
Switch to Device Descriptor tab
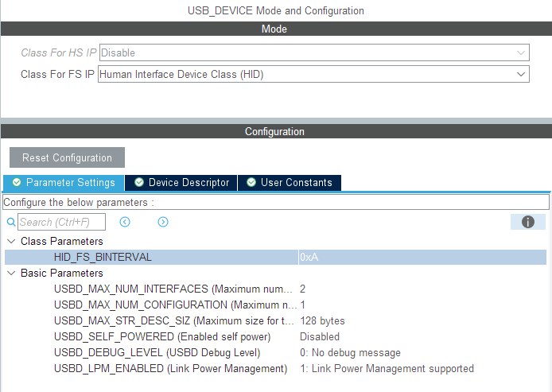tap(181, 183)
